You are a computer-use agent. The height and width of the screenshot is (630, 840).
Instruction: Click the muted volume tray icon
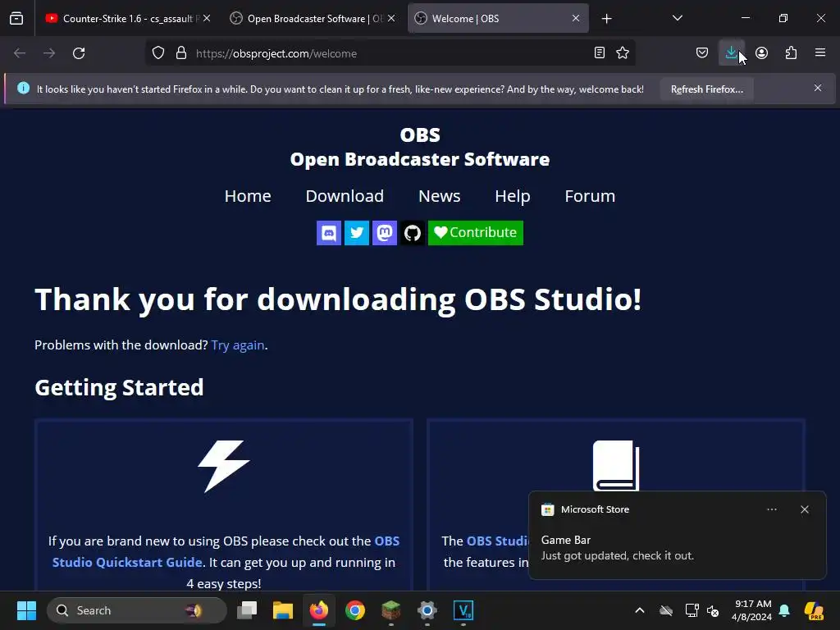[x=713, y=610]
